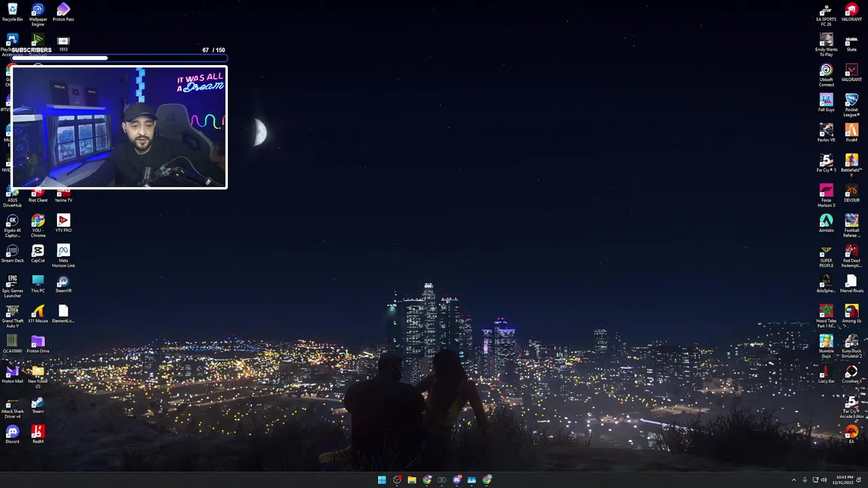The image size is (868, 488).
Task: Open the Windows Start menu
Action: [382, 480]
